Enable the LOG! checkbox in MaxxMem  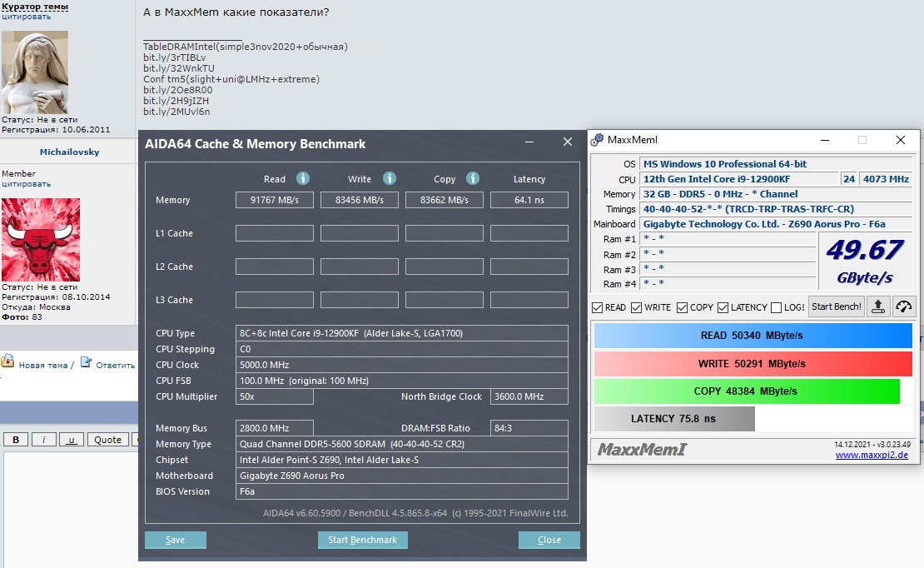(x=776, y=308)
